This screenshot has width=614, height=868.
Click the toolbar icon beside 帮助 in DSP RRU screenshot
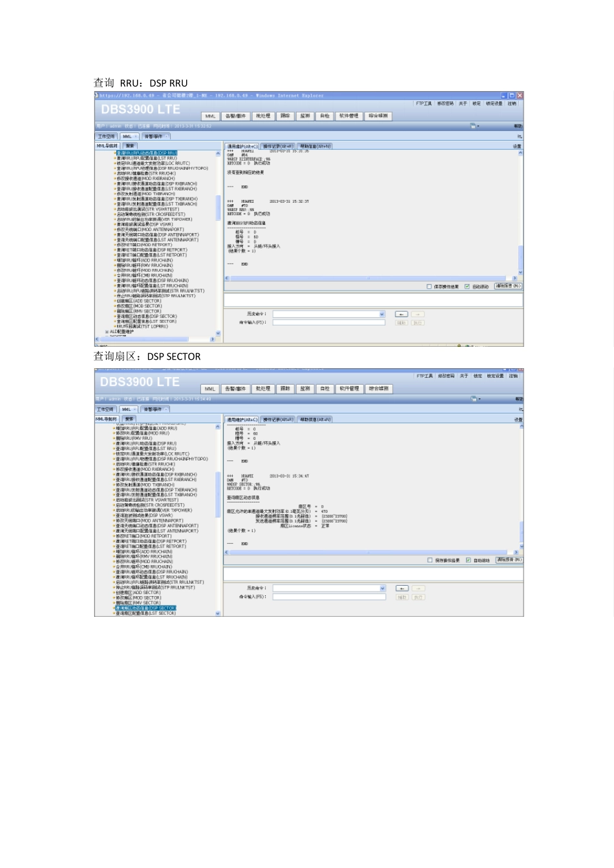coord(474,126)
